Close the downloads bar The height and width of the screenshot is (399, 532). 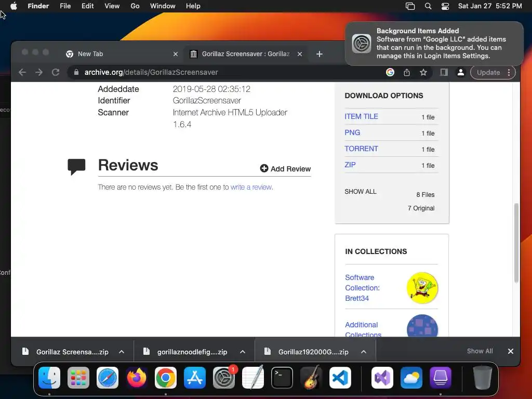click(x=511, y=351)
